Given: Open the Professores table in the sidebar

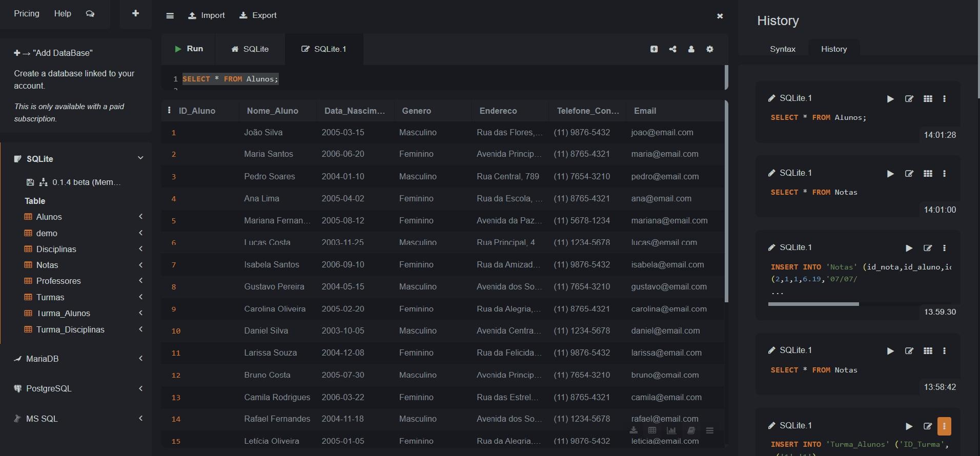Looking at the screenshot, I should click(x=58, y=281).
